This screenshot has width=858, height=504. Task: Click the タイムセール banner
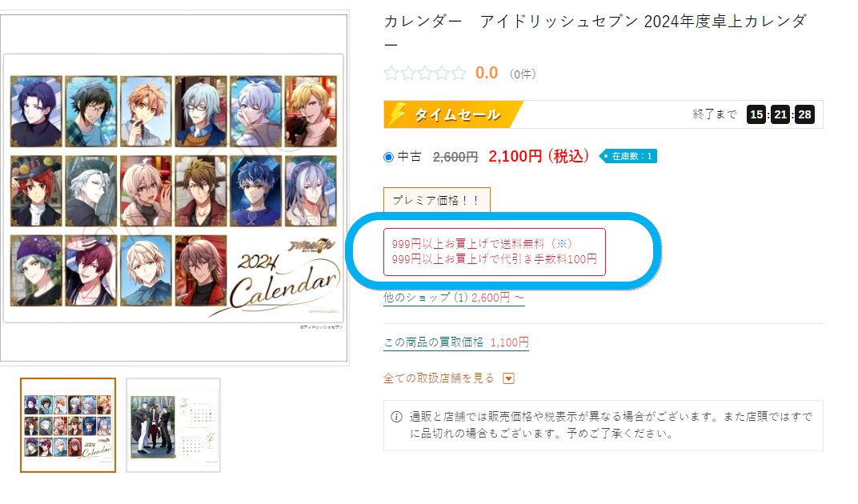click(x=453, y=114)
